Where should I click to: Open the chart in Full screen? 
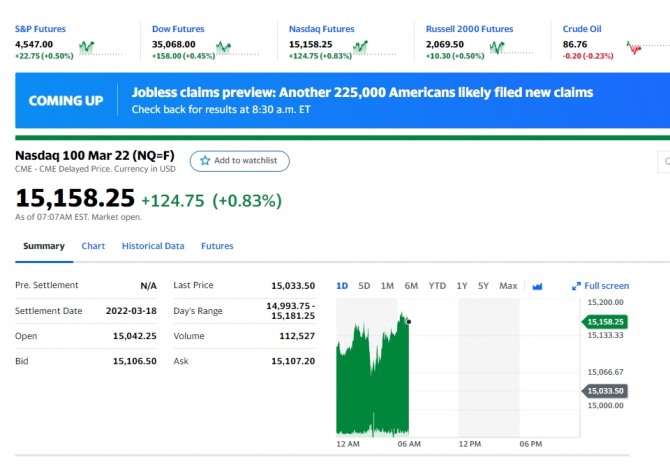(600, 286)
